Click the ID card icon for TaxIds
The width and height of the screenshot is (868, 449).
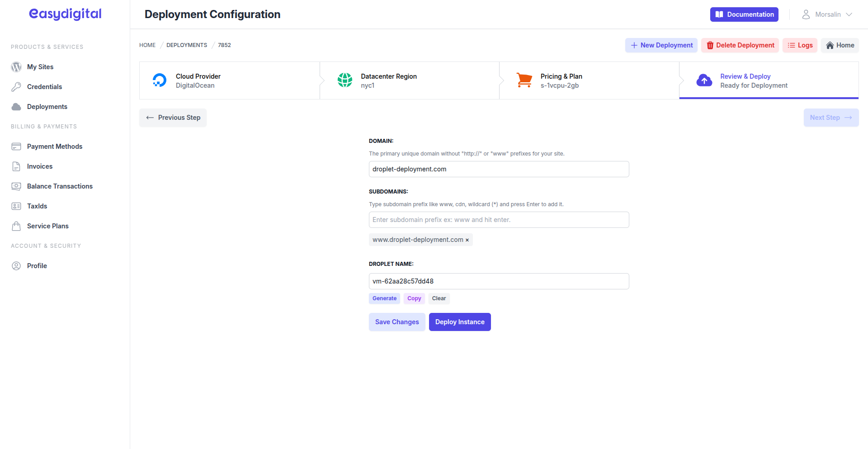[x=16, y=206]
